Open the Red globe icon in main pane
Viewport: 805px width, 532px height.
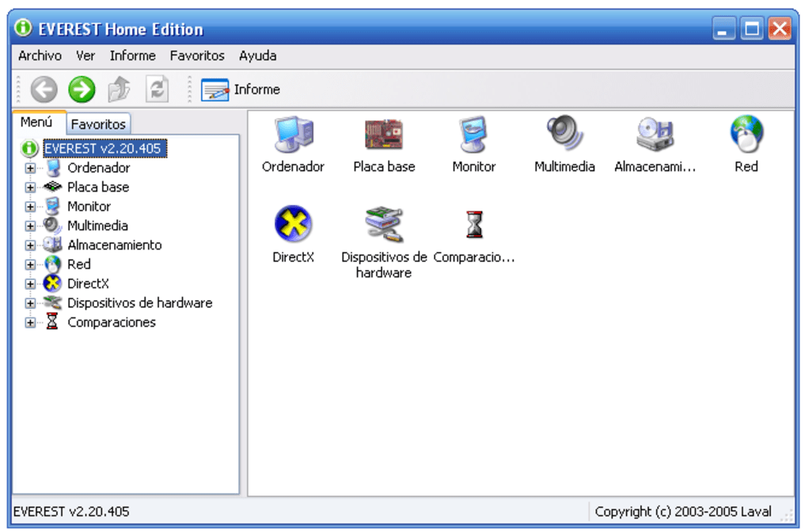pyautogui.click(x=746, y=134)
